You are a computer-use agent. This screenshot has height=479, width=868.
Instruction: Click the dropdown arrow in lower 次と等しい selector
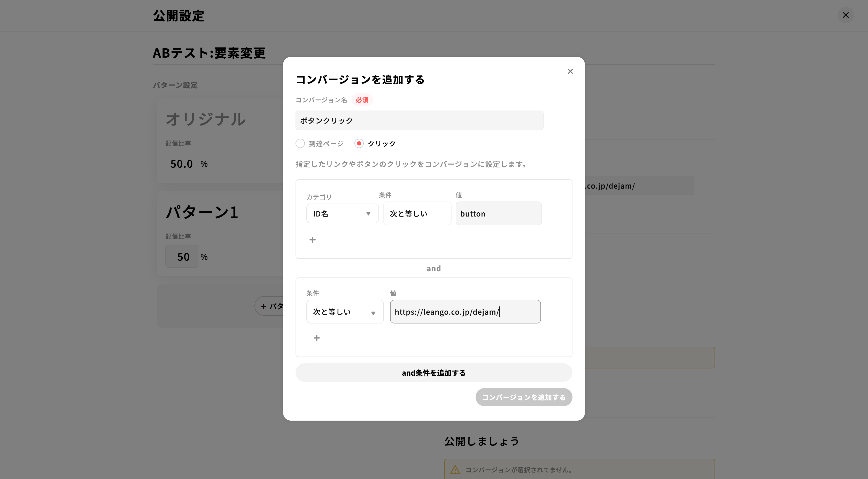(373, 313)
